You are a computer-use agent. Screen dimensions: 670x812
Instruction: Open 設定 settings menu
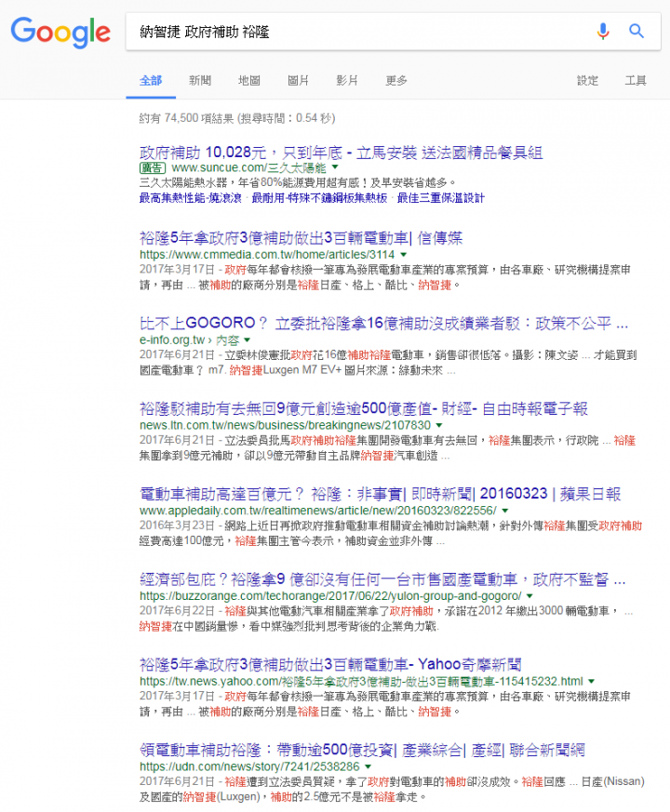(587, 80)
